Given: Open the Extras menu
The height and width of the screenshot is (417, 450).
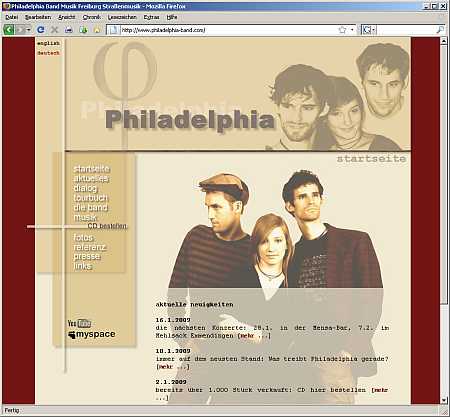Looking at the screenshot, I should (x=151, y=17).
